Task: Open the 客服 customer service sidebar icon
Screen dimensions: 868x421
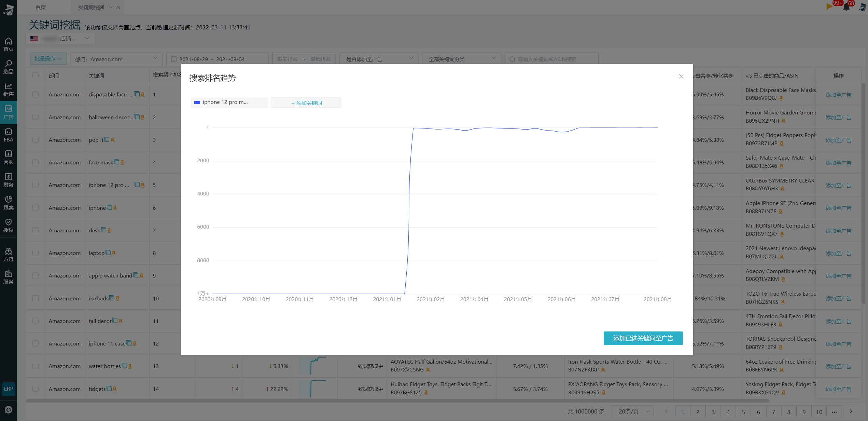Action: click(x=9, y=158)
